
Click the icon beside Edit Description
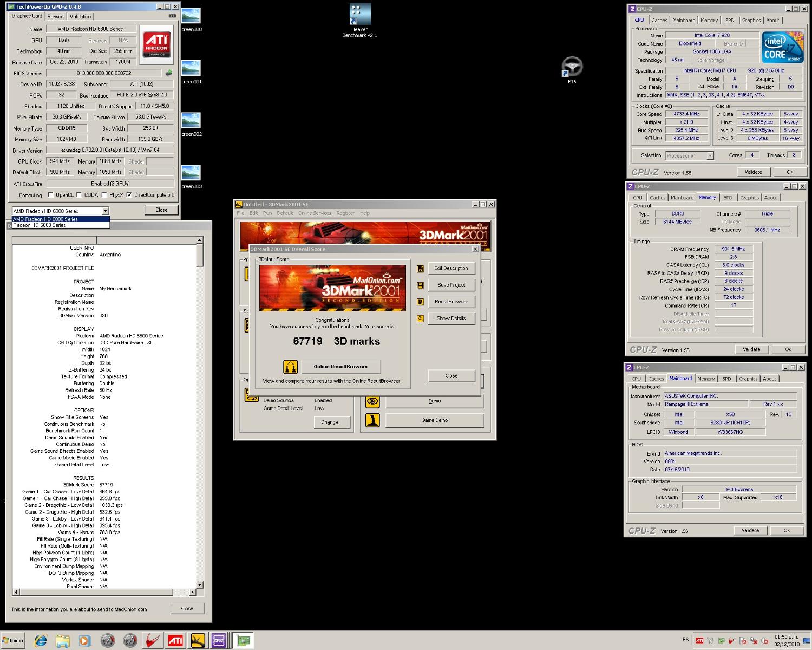420,269
